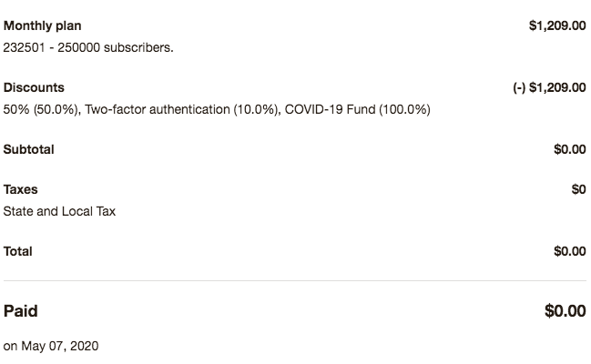This screenshot has height=364, width=591.
Task: Select the Total amount $0.00
Action: 570,251
